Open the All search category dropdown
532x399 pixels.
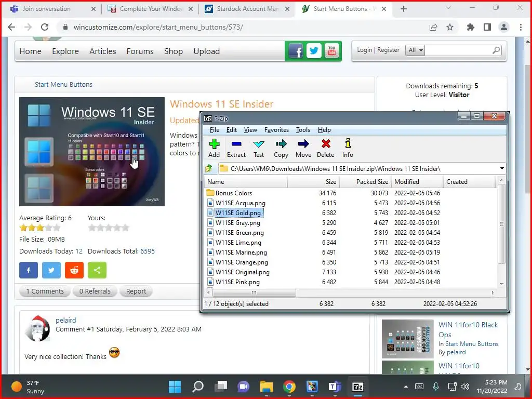click(415, 50)
